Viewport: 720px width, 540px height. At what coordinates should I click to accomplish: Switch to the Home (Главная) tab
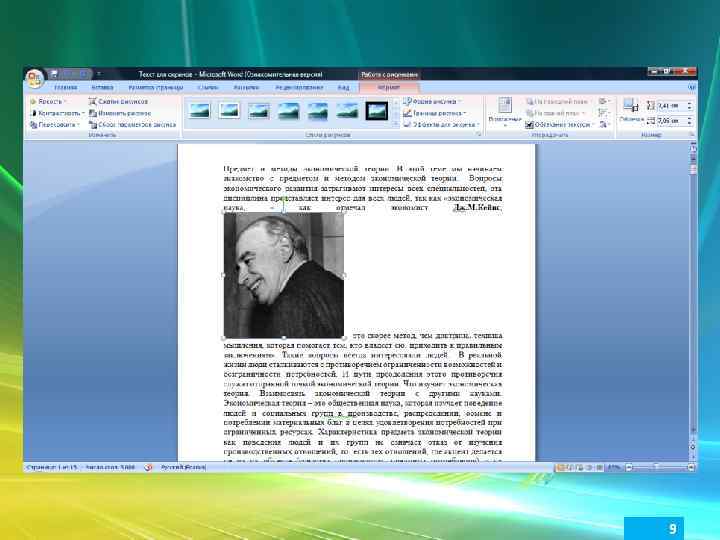click(x=66, y=87)
